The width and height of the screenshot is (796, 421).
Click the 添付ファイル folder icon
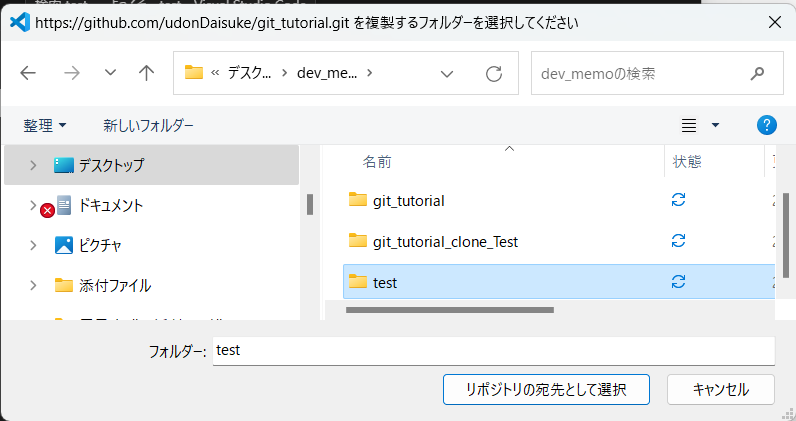(63, 285)
